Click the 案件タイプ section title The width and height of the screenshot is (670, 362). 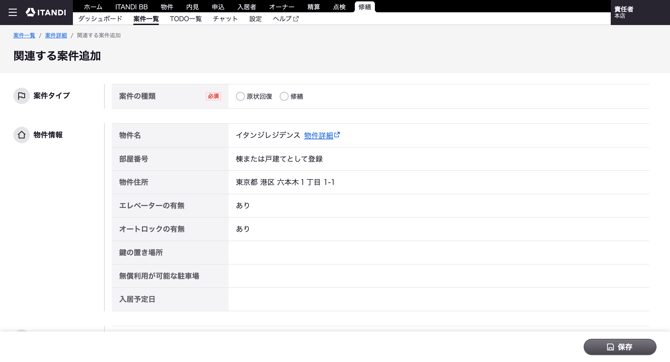pyautogui.click(x=52, y=96)
